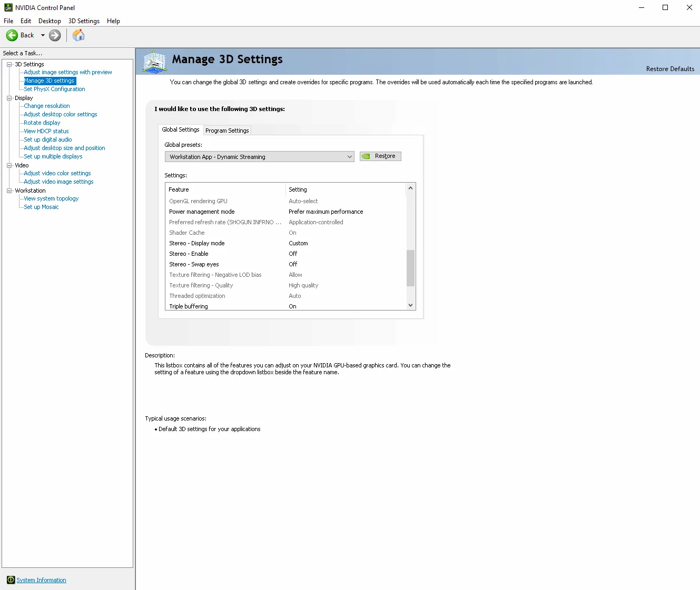Click the settings list scrollbar thumb

pos(411,268)
